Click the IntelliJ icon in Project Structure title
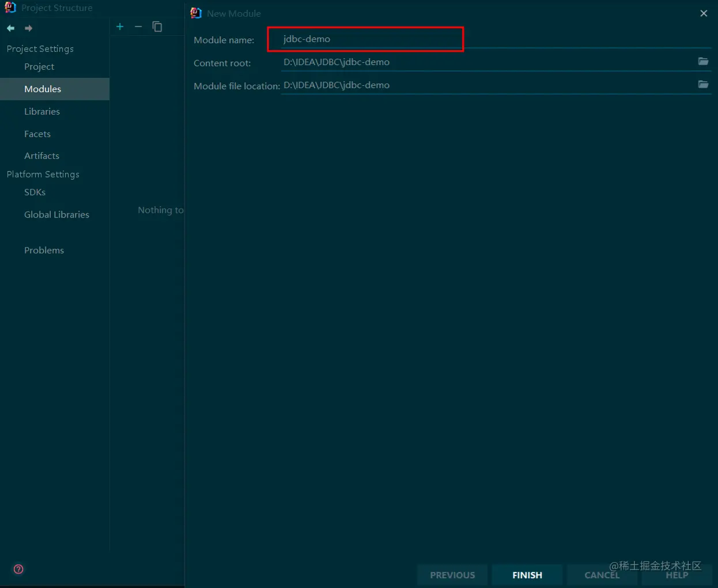718x588 pixels. (10, 7)
